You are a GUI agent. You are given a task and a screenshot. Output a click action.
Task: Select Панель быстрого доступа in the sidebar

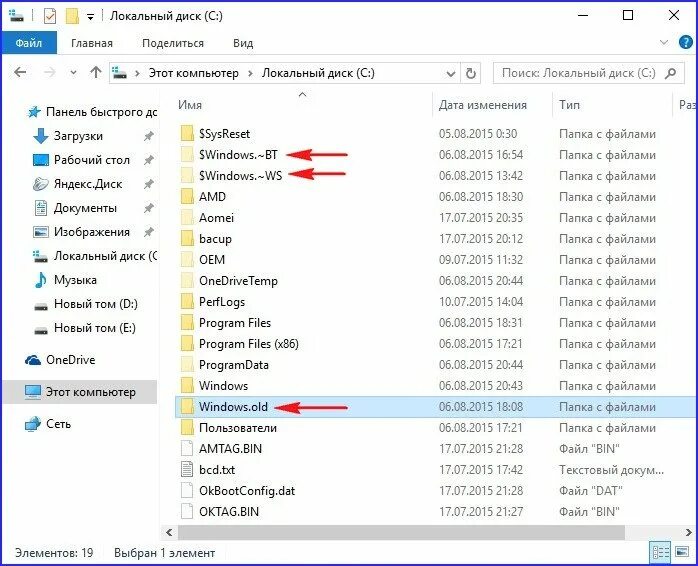[91, 112]
